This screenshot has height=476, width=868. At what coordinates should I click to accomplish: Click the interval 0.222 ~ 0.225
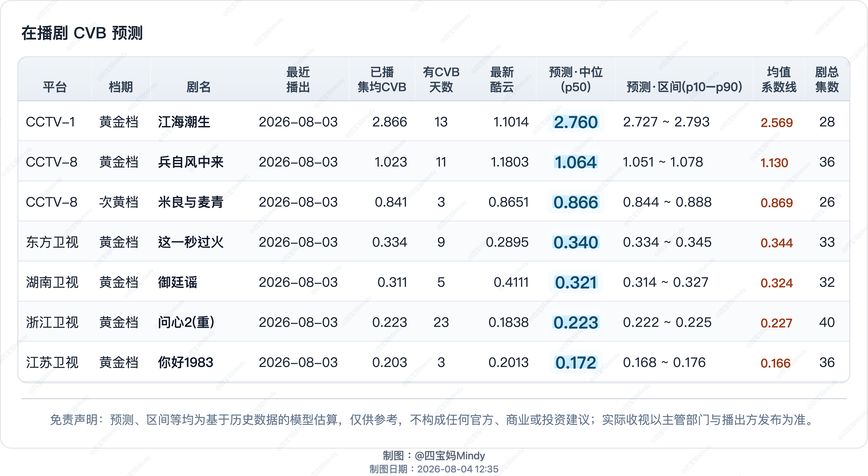click(x=667, y=322)
